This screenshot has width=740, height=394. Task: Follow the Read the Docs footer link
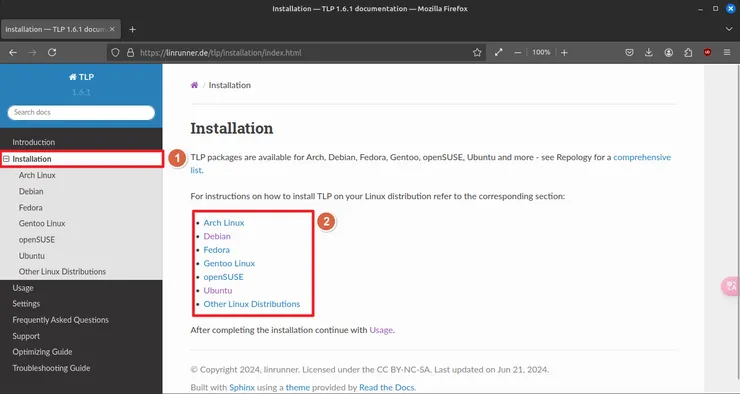coord(387,387)
